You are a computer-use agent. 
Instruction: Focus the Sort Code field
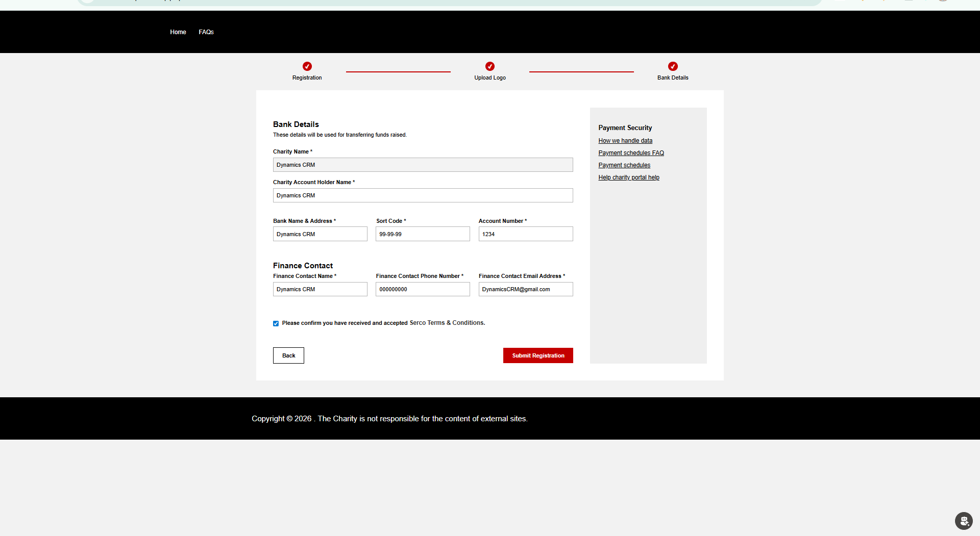(x=423, y=234)
